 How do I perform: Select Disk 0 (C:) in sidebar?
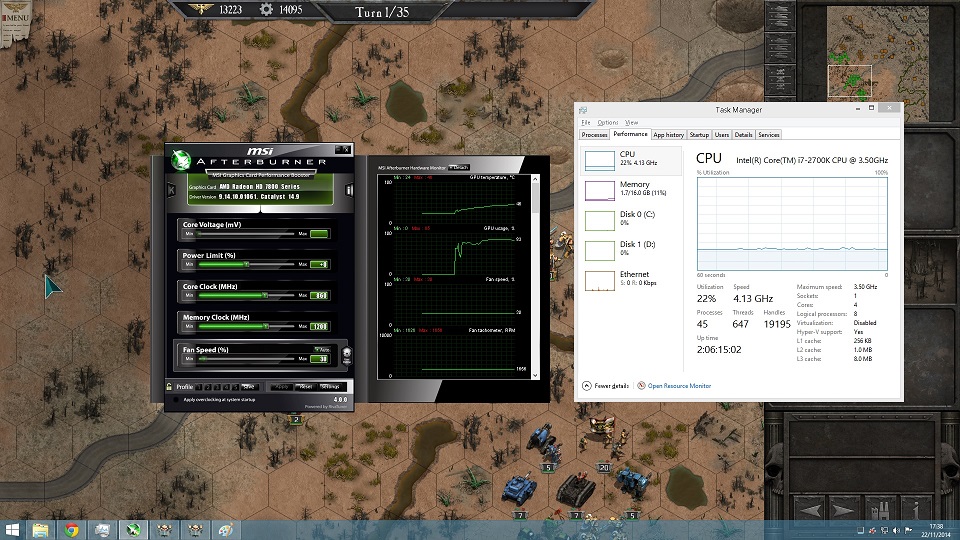[631, 220]
